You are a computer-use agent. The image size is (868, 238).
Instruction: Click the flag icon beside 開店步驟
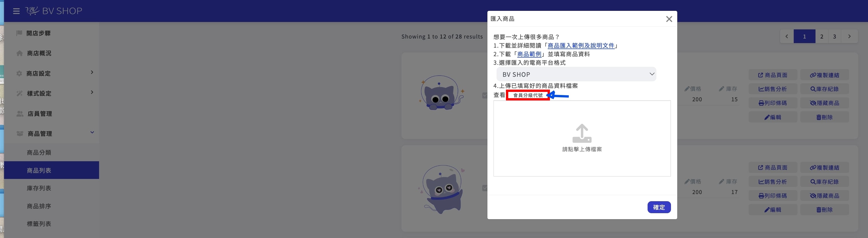[x=19, y=33]
